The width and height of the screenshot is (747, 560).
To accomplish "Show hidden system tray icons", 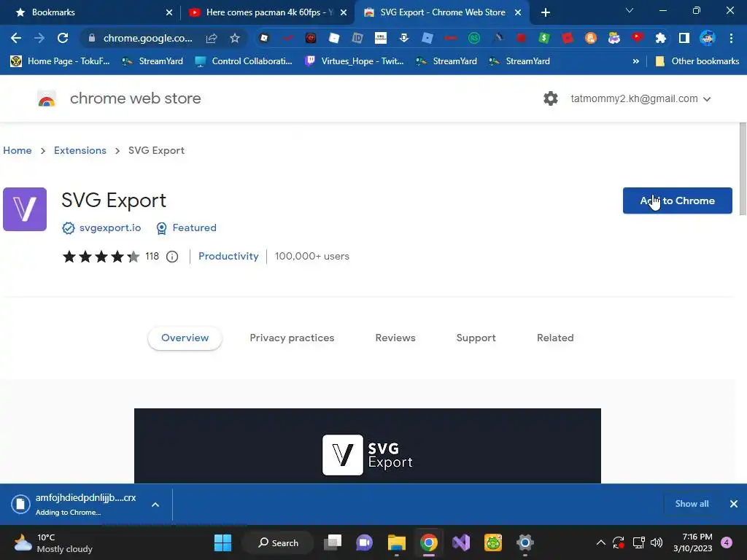I will (x=601, y=542).
